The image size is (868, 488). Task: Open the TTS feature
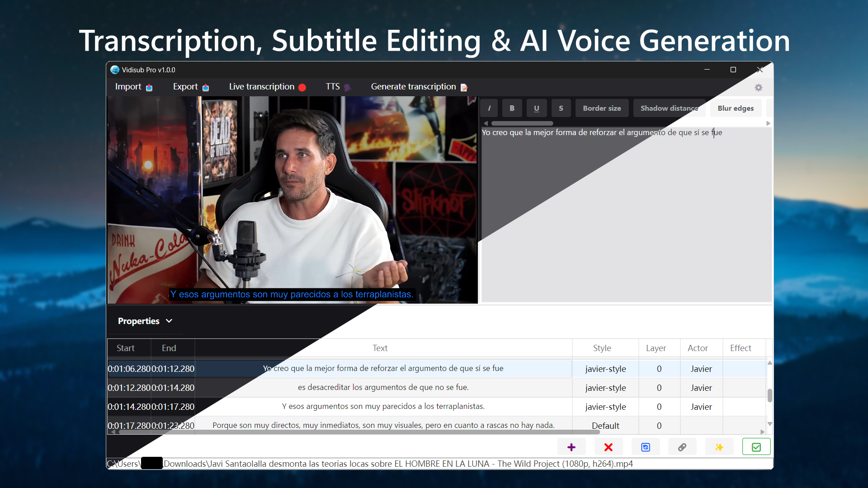(x=337, y=86)
